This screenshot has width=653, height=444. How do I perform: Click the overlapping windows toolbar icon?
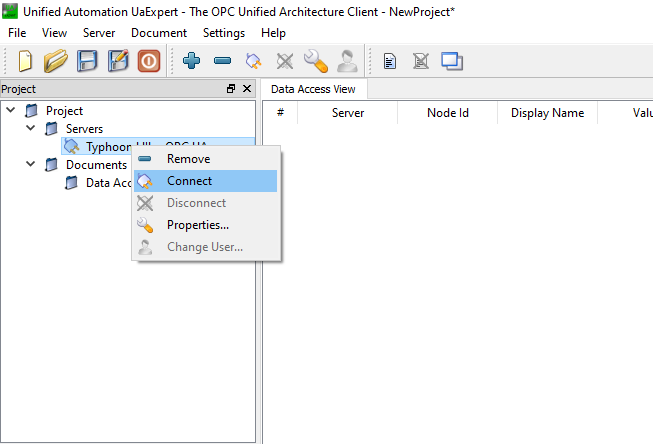pyautogui.click(x=452, y=61)
